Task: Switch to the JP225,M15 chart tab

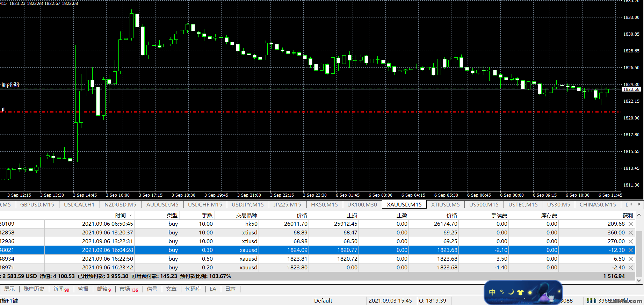Action: (287, 205)
